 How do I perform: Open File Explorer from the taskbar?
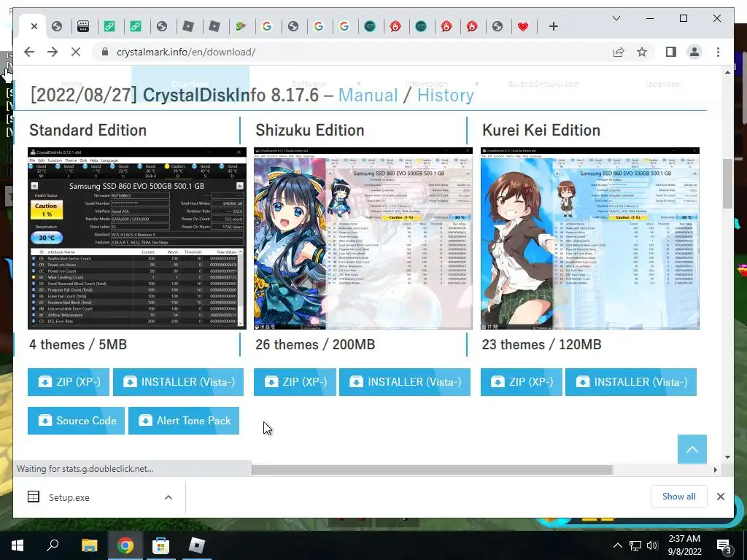pos(89,545)
